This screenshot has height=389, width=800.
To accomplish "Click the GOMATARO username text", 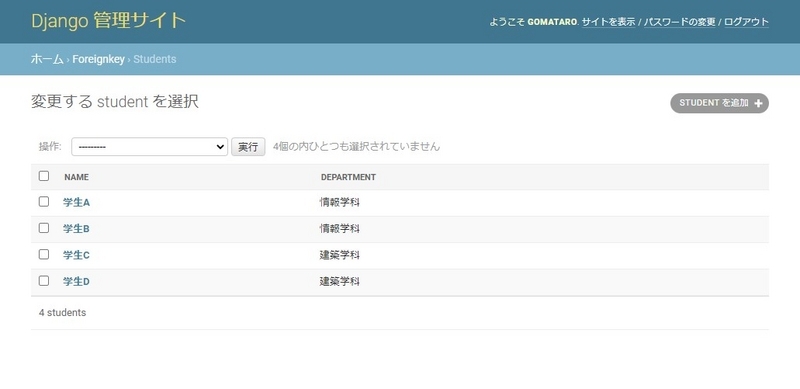I will click(x=553, y=22).
